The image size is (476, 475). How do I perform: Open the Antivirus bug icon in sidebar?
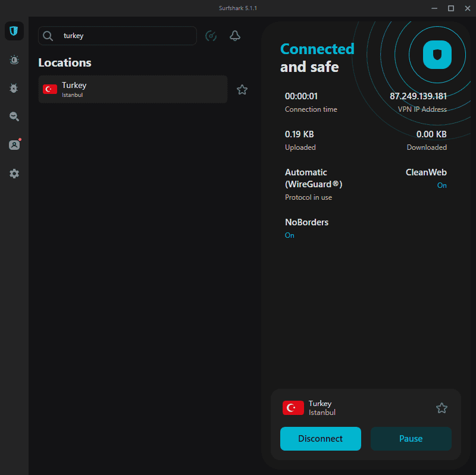pos(14,88)
